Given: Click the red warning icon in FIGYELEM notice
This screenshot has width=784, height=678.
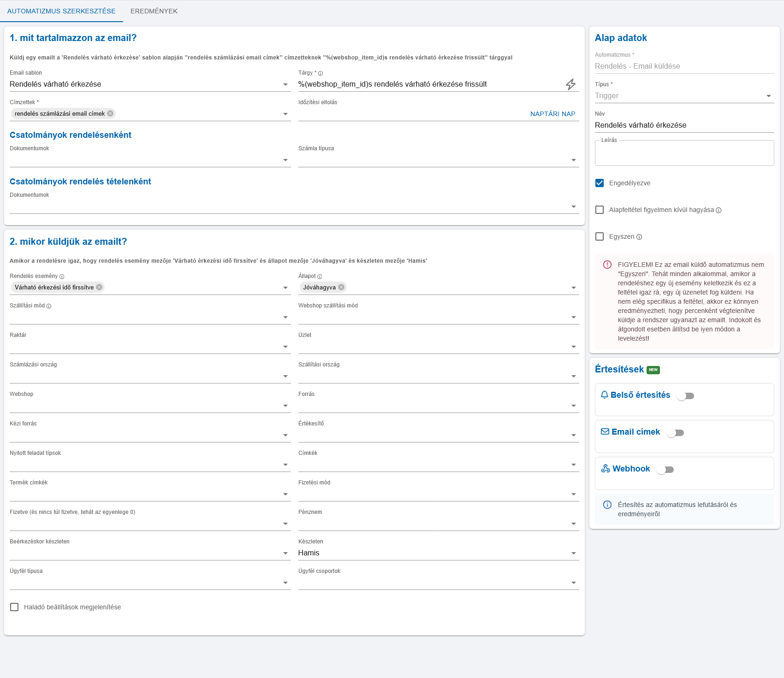Looking at the screenshot, I should point(607,265).
